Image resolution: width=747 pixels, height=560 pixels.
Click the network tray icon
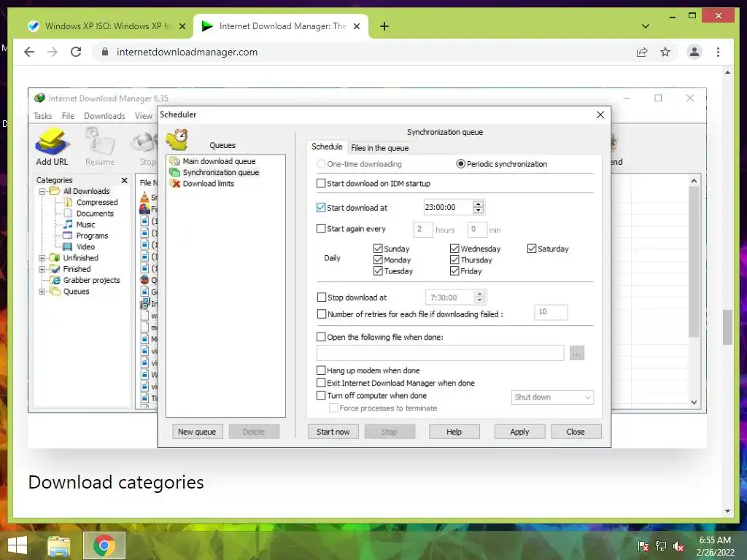tap(661, 546)
